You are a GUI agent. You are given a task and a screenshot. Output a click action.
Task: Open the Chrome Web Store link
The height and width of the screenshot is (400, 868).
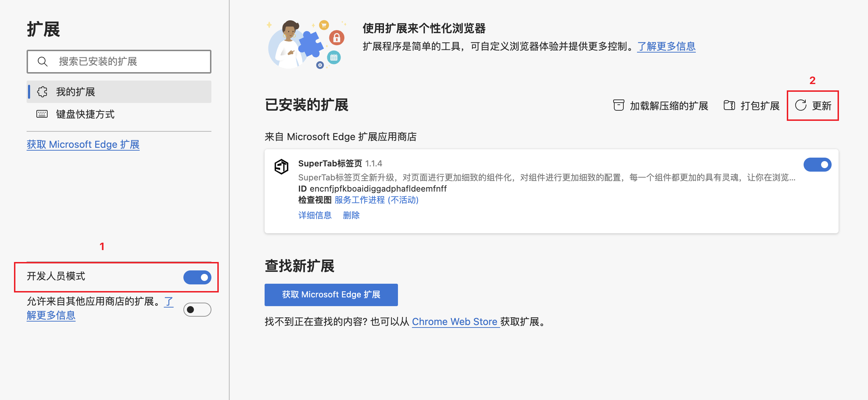coord(455,322)
